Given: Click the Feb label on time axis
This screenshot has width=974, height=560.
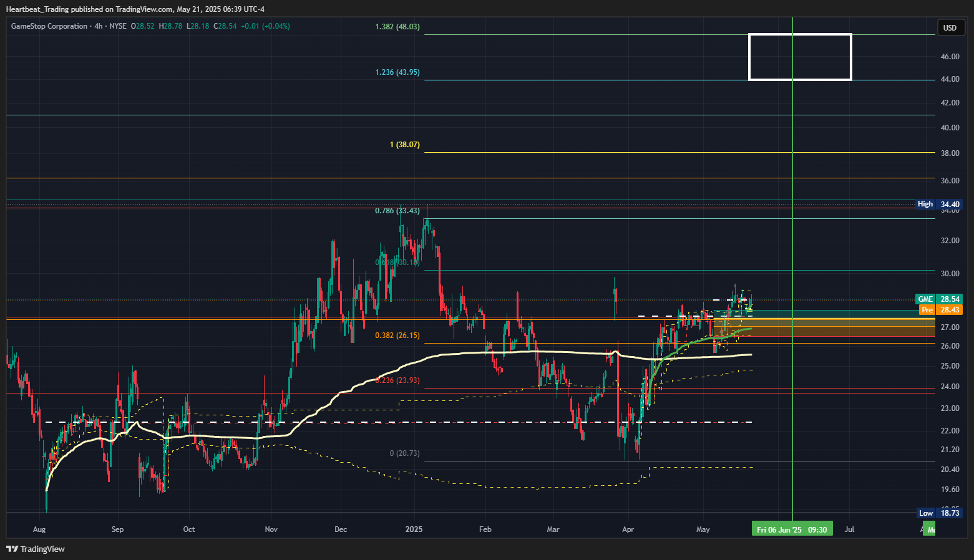Looking at the screenshot, I should tap(485, 529).
